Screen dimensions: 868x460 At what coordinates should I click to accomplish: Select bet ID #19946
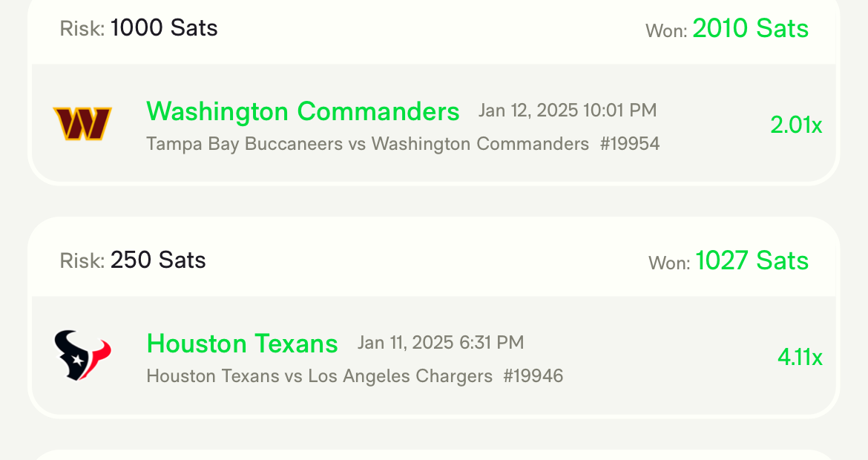click(x=533, y=376)
